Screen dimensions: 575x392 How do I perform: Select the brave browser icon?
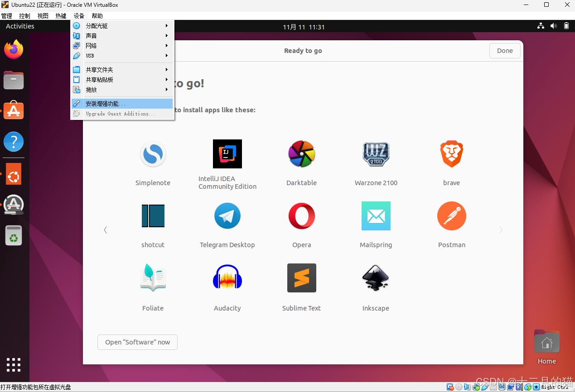(451, 154)
